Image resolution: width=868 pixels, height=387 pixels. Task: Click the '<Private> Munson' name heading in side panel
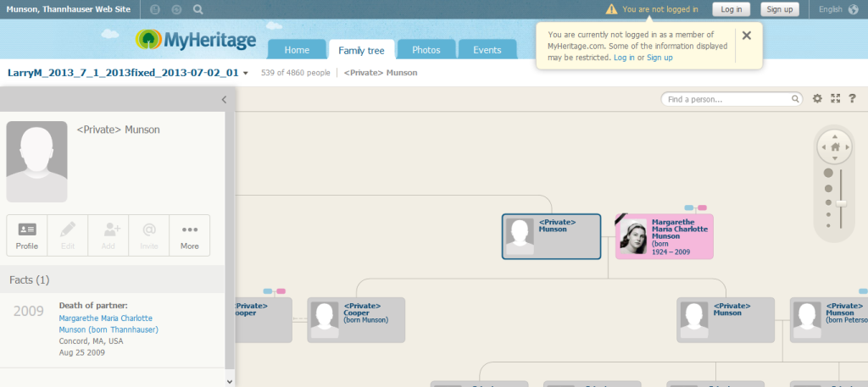point(119,130)
